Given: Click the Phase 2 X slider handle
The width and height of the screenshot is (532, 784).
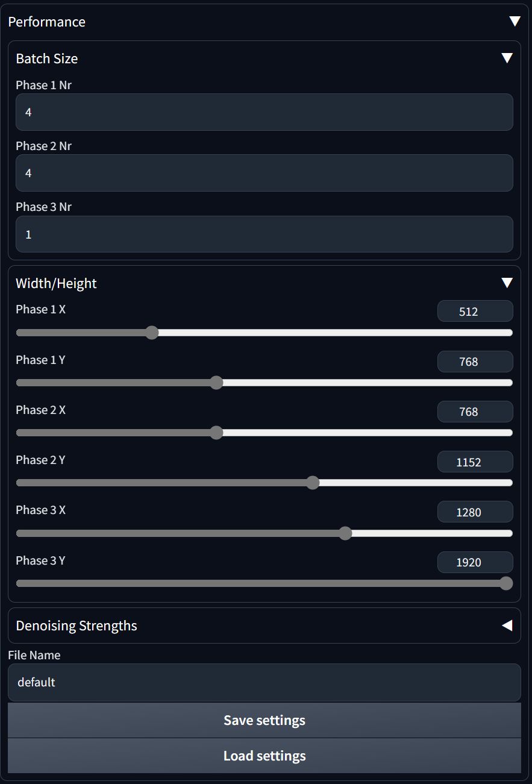Looking at the screenshot, I should tap(217, 433).
